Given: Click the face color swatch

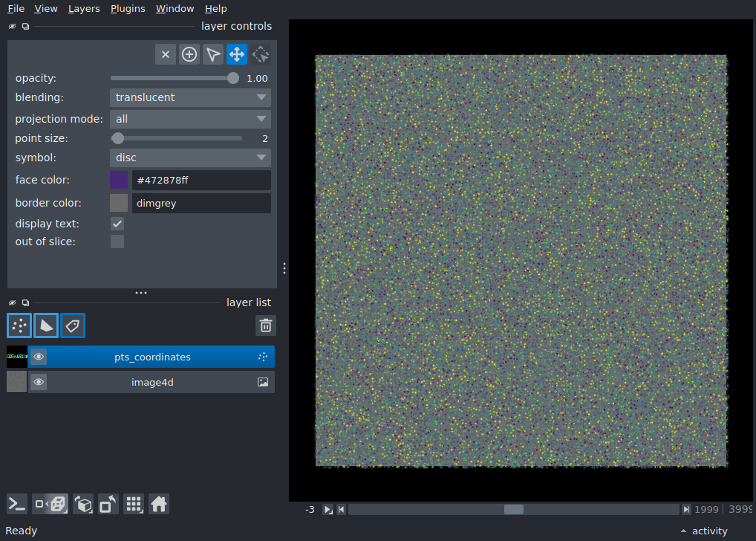Looking at the screenshot, I should click(119, 180).
